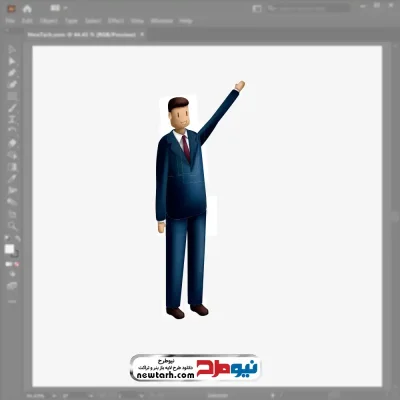
Task: Click the Home icon in the top bar
Action: tap(27, 9)
